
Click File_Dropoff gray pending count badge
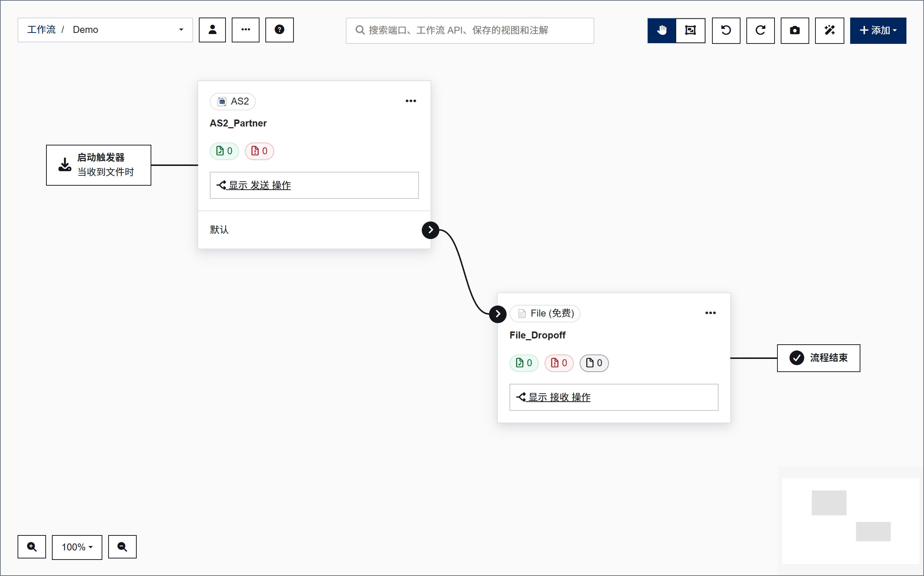594,363
